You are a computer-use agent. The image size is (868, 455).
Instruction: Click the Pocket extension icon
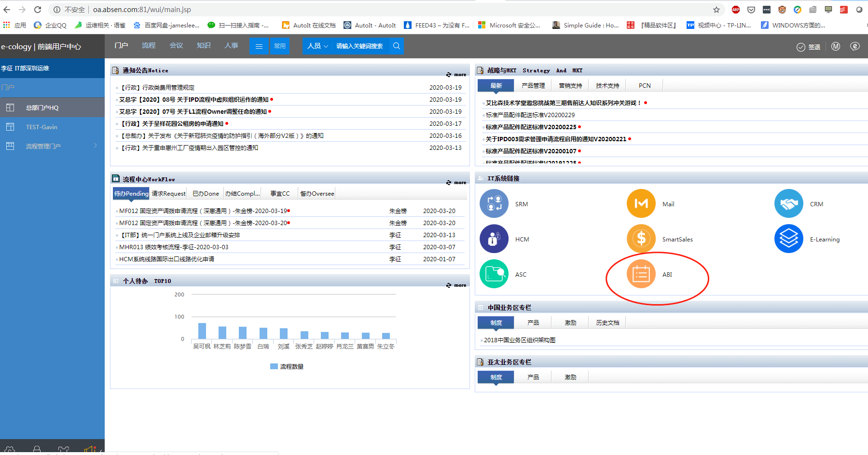(751, 10)
